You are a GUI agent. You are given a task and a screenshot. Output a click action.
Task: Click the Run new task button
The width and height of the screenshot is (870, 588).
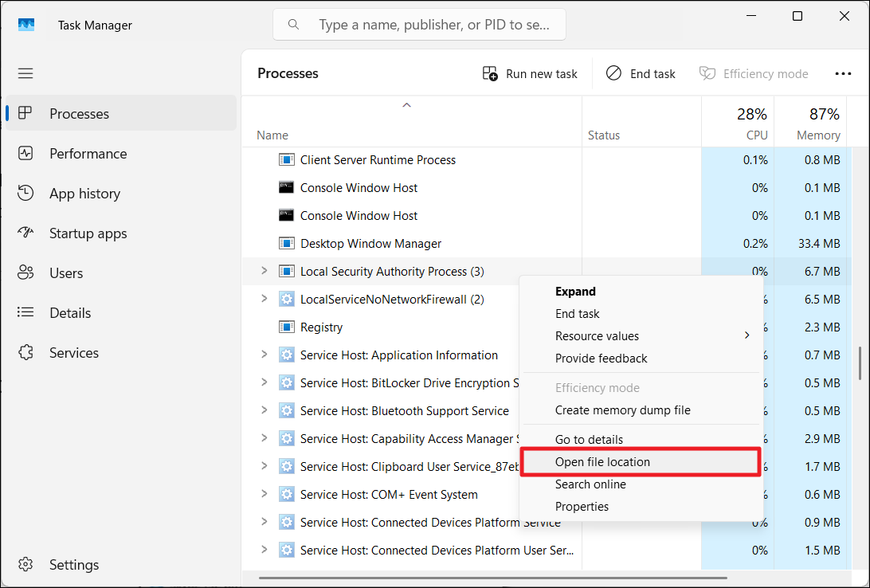[530, 73]
